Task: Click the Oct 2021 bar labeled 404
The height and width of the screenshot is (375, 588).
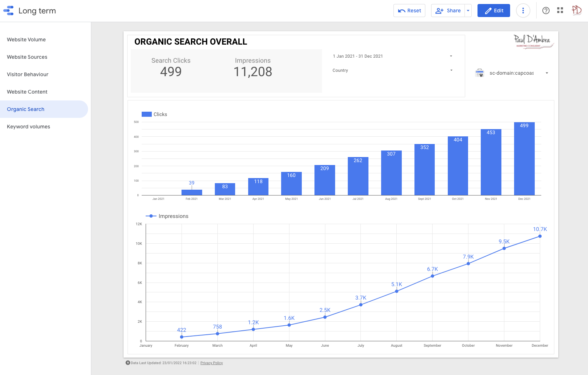Action: coord(458,166)
